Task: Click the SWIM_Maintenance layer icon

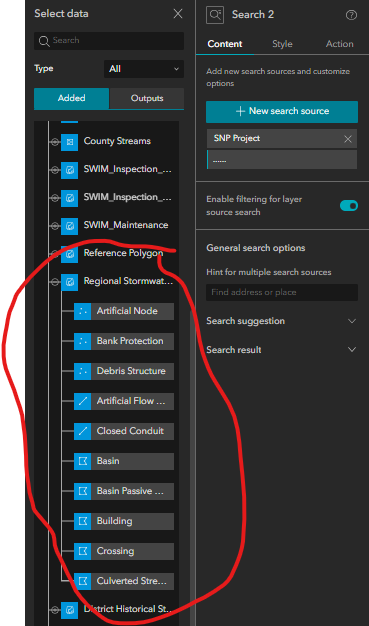Action: click(69, 225)
